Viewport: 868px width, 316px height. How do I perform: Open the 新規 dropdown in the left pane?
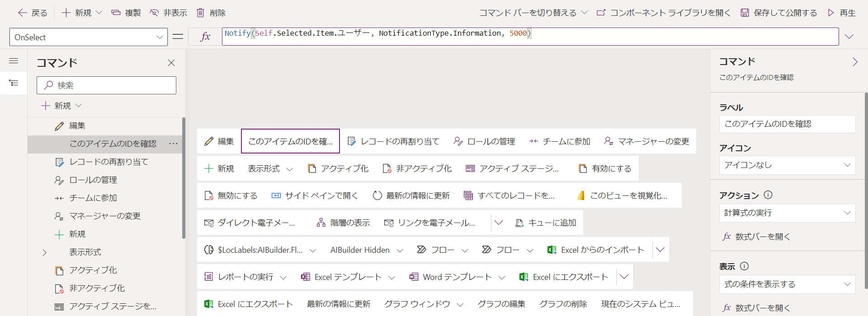(x=79, y=106)
